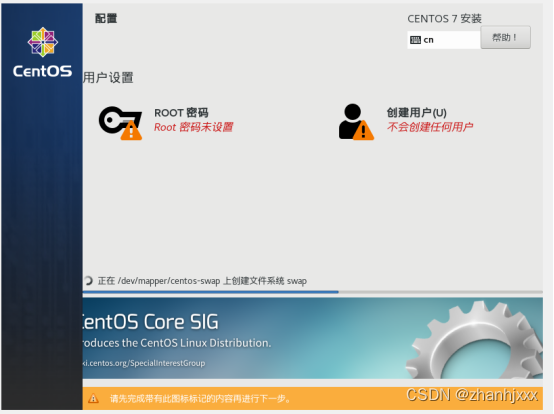The width and height of the screenshot is (554, 414).
Task: Click the spinning progress indicator icon
Action: click(88, 280)
